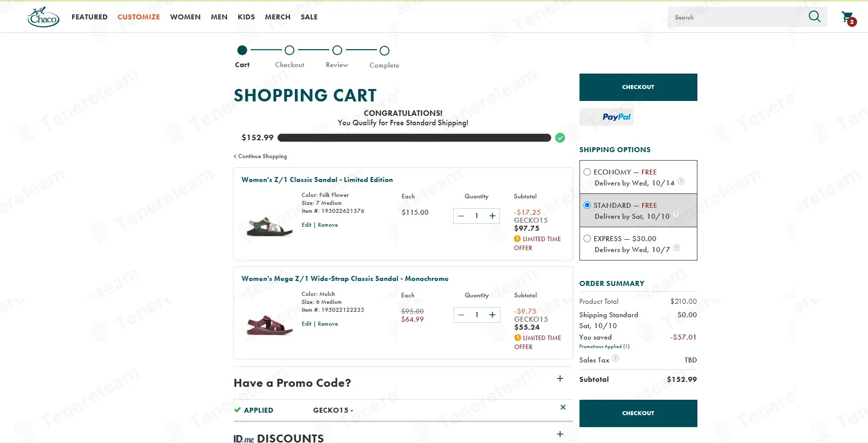Image resolution: width=868 pixels, height=443 pixels.
Task: Decrease Mulch sandal quantity
Action: (461, 315)
